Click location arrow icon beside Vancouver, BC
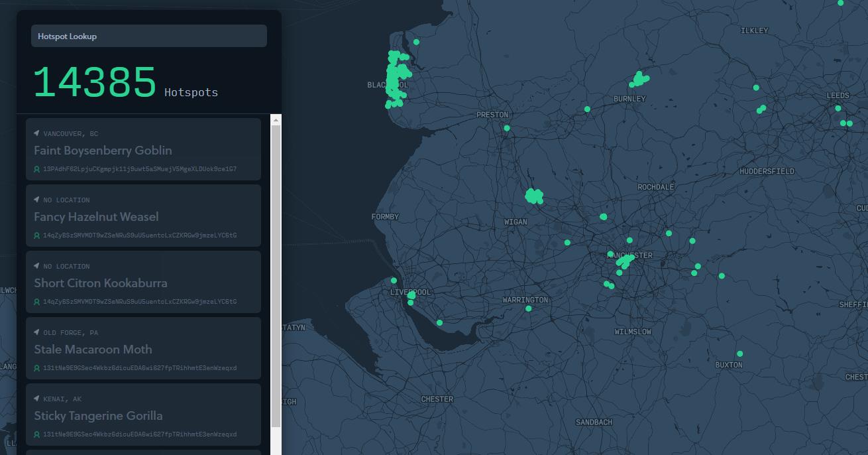This screenshot has height=455, width=868. pos(37,133)
